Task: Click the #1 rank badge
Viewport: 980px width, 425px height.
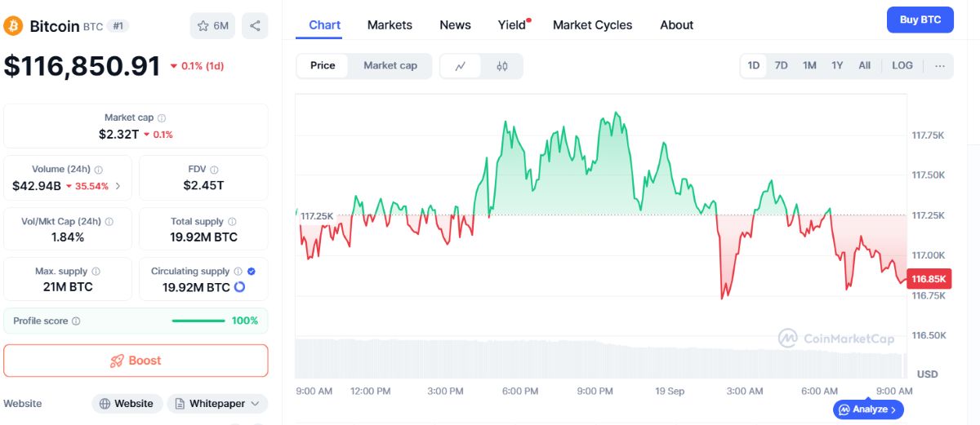Action: point(118,26)
